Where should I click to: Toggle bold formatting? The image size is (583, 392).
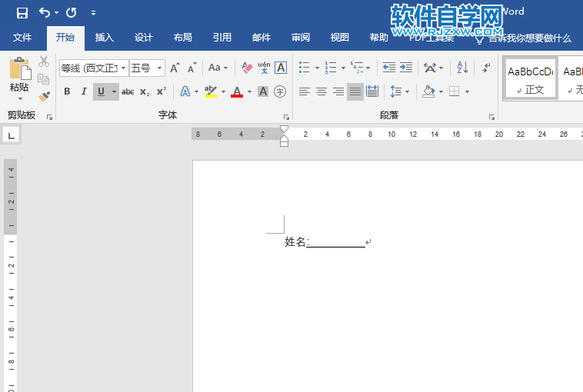pos(67,91)
